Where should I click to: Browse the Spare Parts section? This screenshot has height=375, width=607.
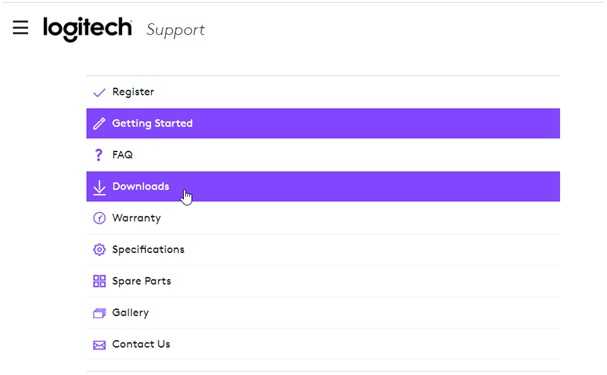[x=323, y=281]
